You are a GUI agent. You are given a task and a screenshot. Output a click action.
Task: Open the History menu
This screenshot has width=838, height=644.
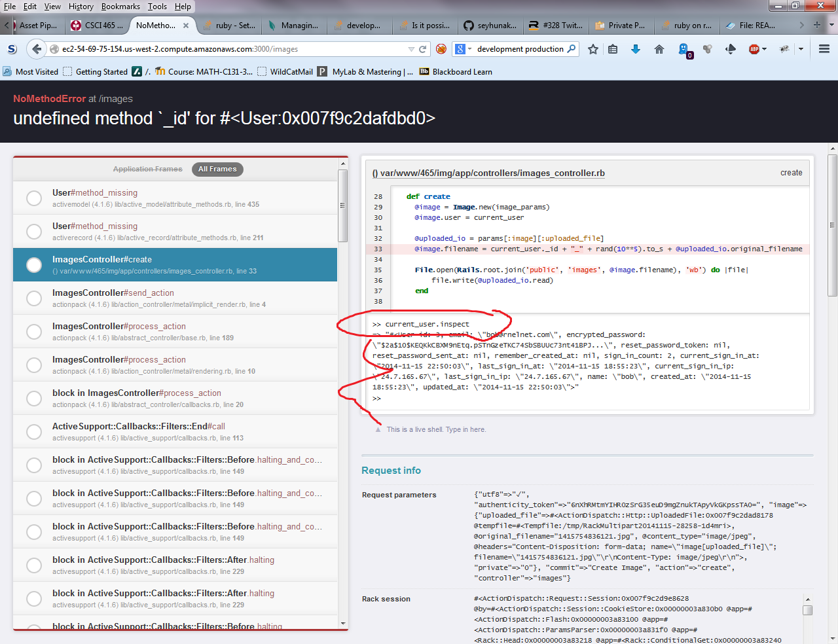[81, 7]
